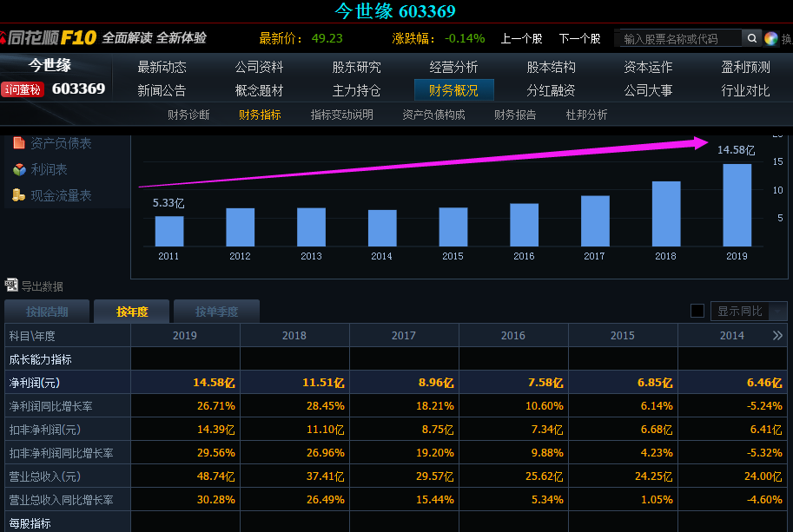Go to 下一个股
This screenshot has height=532, width=793.
click(x=579, y=38)
